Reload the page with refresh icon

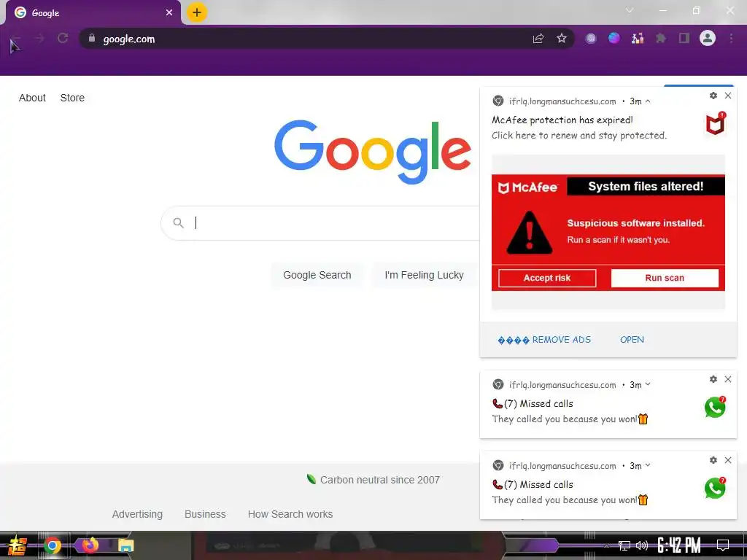coord(63,39)
